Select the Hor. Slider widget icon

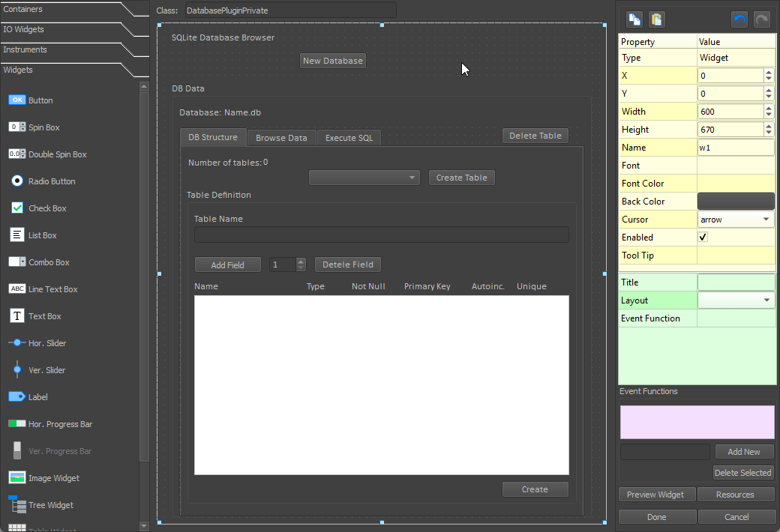click(17, 343)
